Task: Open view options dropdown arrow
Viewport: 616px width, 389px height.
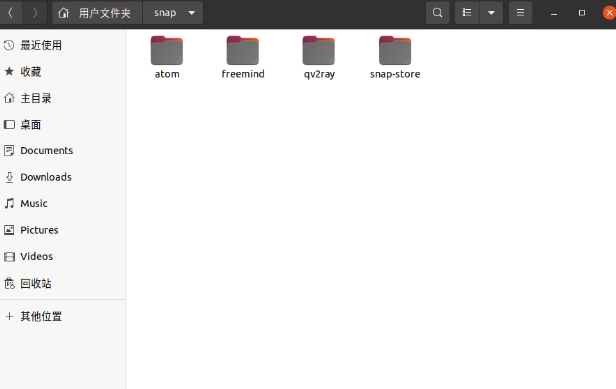Action: click(x=491, y=13)
